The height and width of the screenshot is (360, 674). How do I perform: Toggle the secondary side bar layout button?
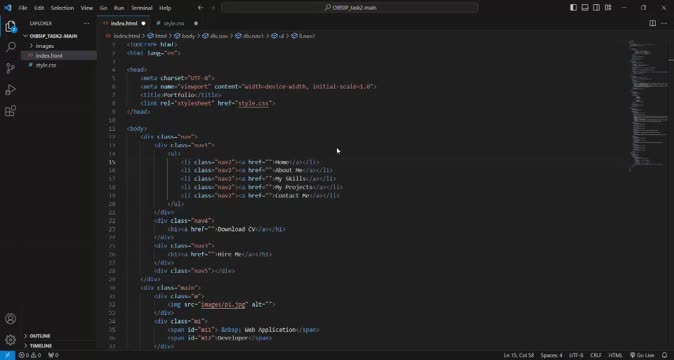(x=597, y=8)
